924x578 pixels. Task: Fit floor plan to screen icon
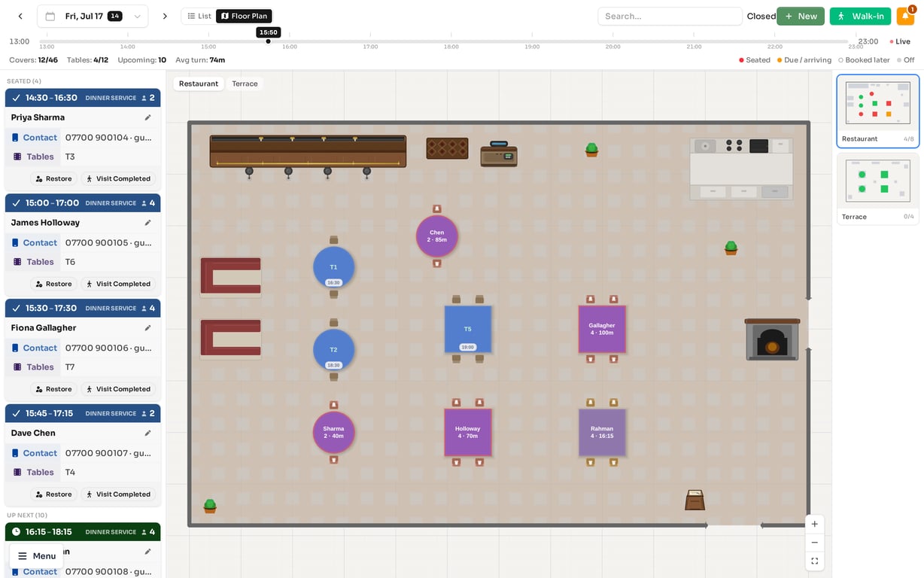click(814, 561)
